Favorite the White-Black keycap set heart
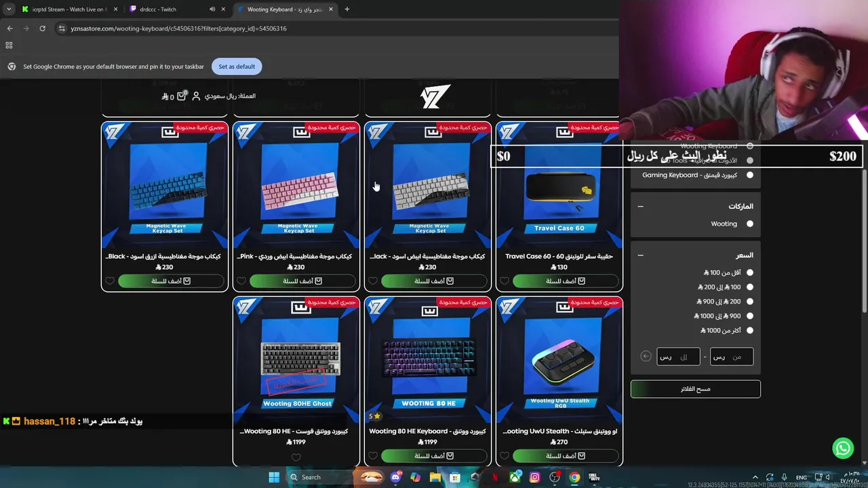The width and height of the screenshot is (868, 488). (x=373, y=281)
